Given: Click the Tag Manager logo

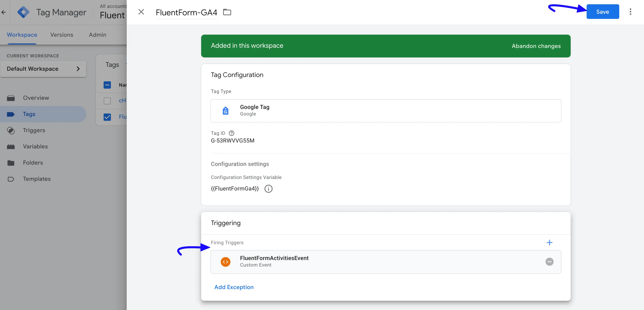Looking at the screenshot, I should (23, 12).
